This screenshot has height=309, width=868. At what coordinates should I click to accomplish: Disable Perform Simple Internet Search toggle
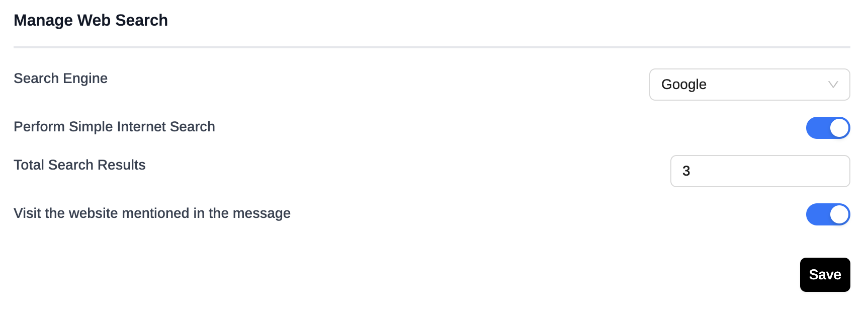click(x=828, y=128)
